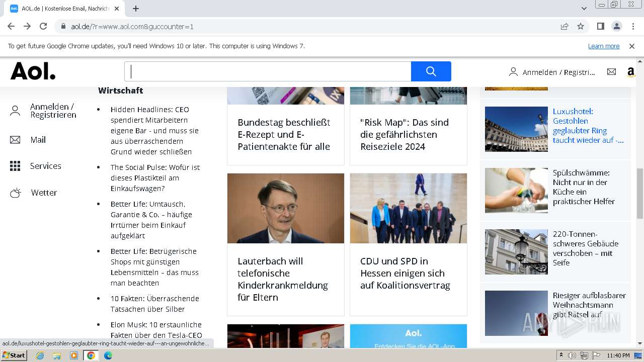The height and width of the screenshot is (362, 644).
Task: Open sidebar Mail link
Action: point(38,140)
